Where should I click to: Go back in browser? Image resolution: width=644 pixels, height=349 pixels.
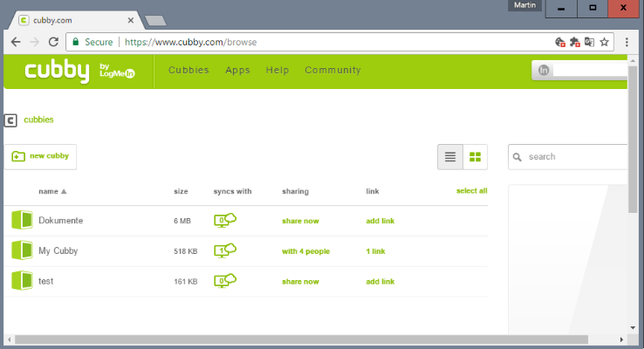point(16,42)
